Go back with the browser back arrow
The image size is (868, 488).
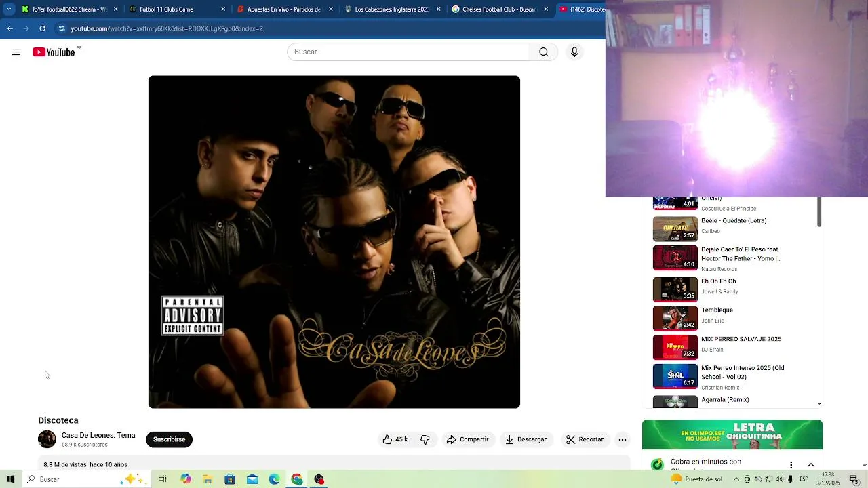(9, 28)
